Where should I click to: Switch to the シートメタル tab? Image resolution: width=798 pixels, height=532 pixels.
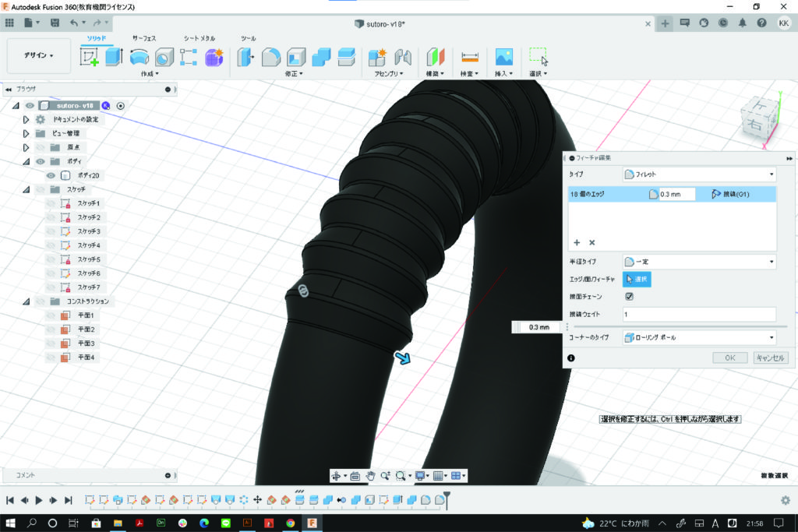[200, 38]
